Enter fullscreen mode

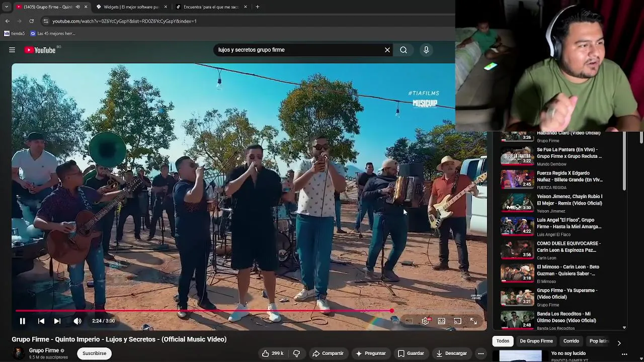(x=473, y=321)
